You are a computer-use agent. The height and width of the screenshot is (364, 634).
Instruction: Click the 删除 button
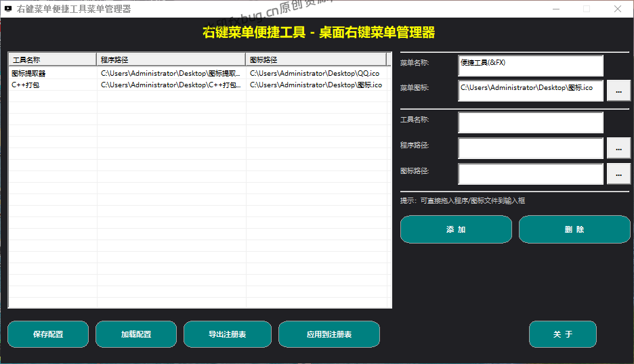click(x=574, y=229)
